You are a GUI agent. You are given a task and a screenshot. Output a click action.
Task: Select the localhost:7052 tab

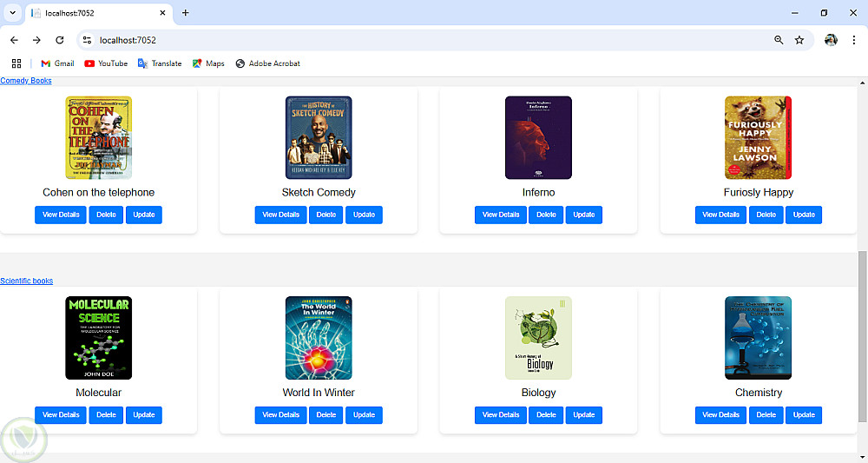click(x=99, y=13)
